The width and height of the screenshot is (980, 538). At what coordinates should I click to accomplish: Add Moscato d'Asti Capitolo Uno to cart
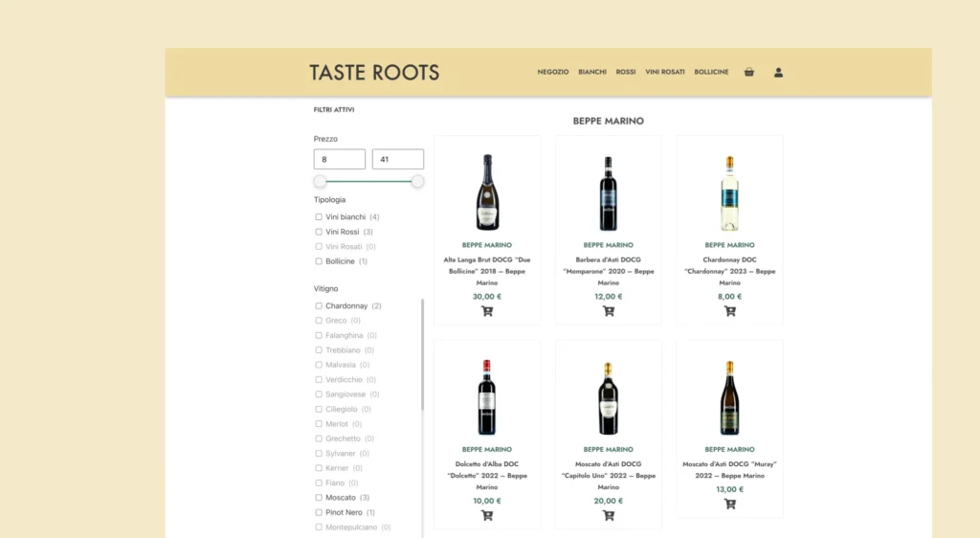point(608,515)
